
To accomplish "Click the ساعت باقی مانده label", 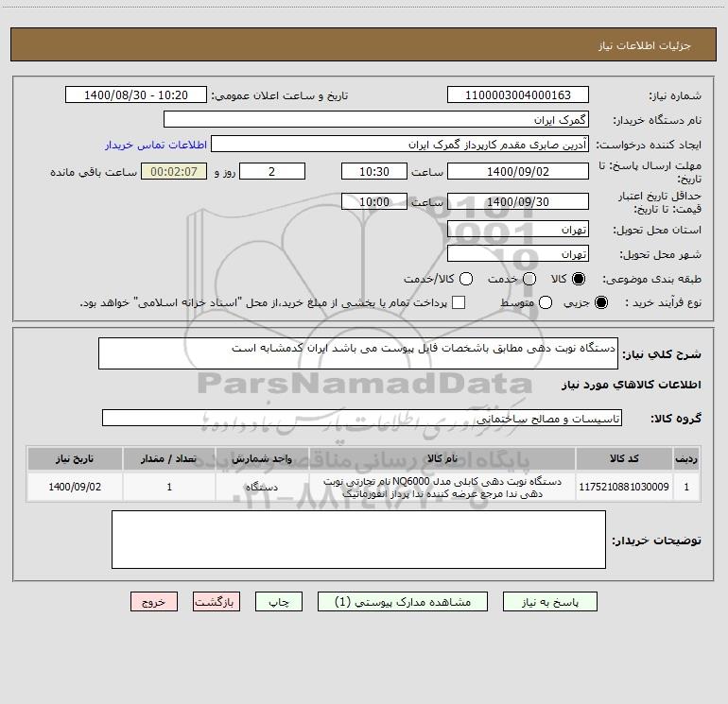I will tap(94, 172).
